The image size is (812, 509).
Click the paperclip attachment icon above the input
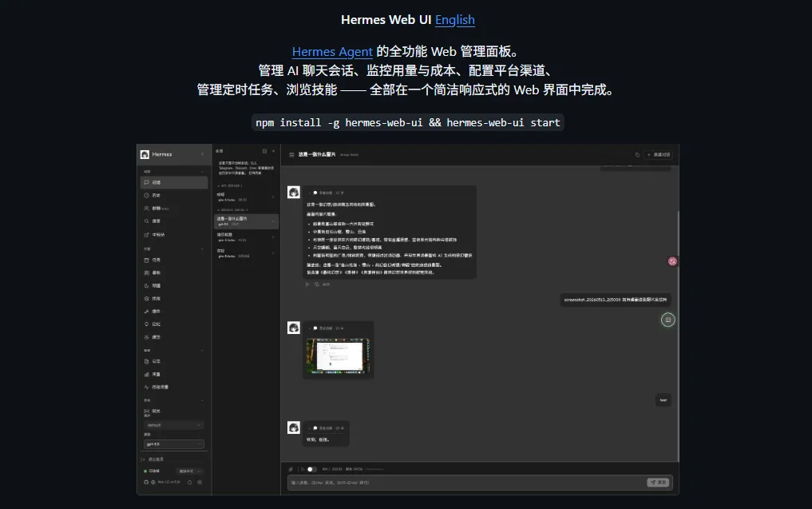click(291, 469)
